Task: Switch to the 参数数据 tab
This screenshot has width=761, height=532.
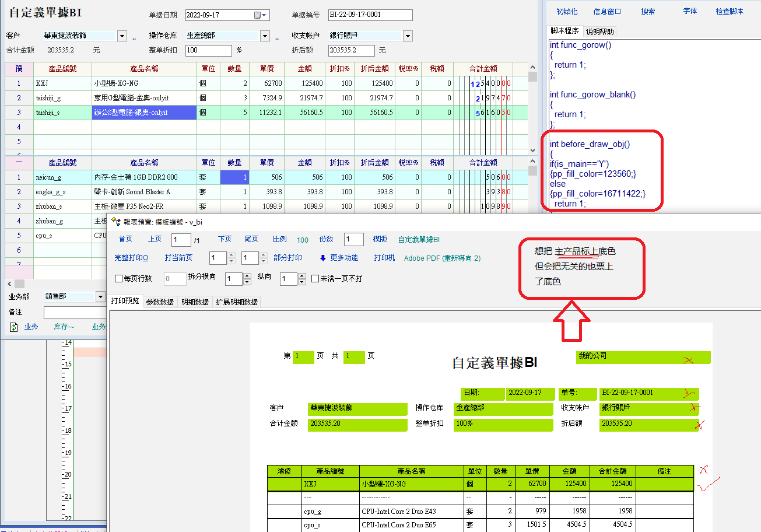Action: 160,302
